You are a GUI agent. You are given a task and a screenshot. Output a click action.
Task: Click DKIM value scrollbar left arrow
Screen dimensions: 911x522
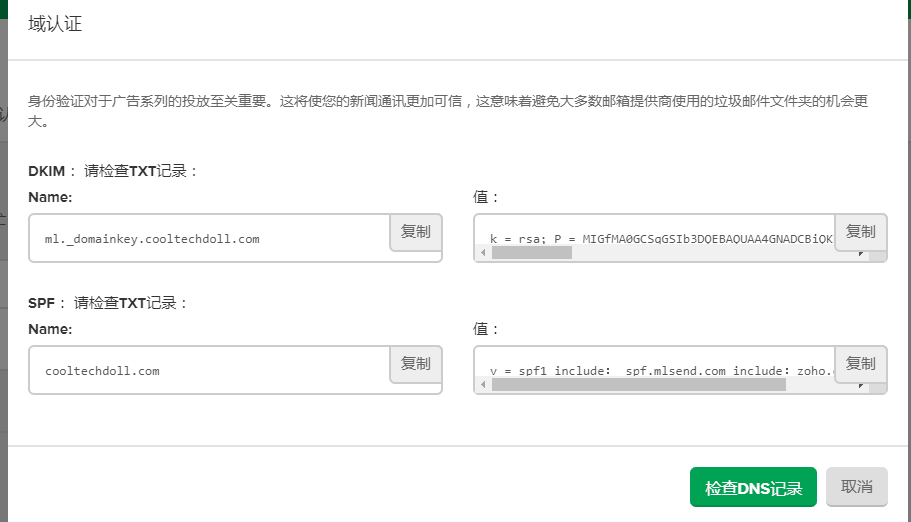pyautogui.click(x=483, y=253)
